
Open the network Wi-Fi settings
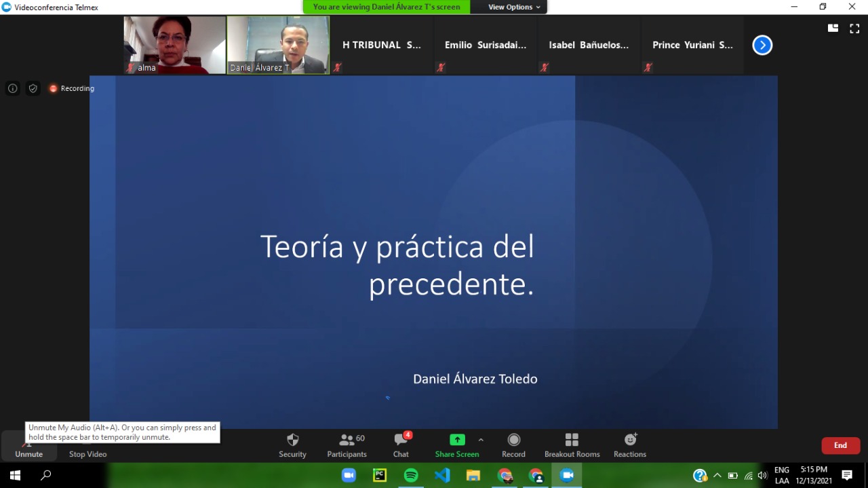(748, 475)
